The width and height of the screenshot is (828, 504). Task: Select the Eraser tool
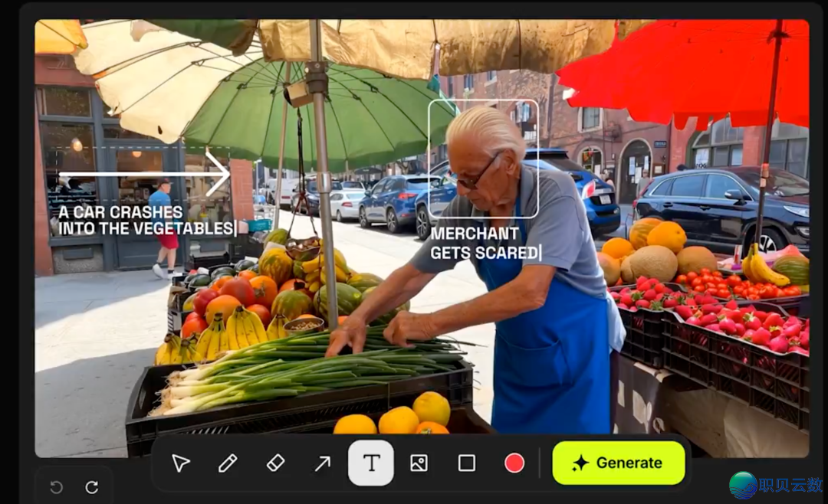(275, 463)
